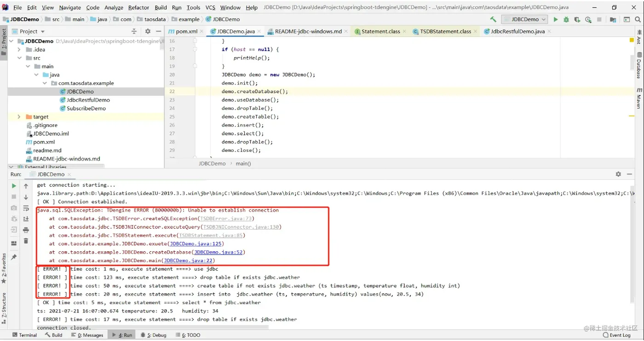Select SubscribeDemo in project tree

(x=86, y=108)
